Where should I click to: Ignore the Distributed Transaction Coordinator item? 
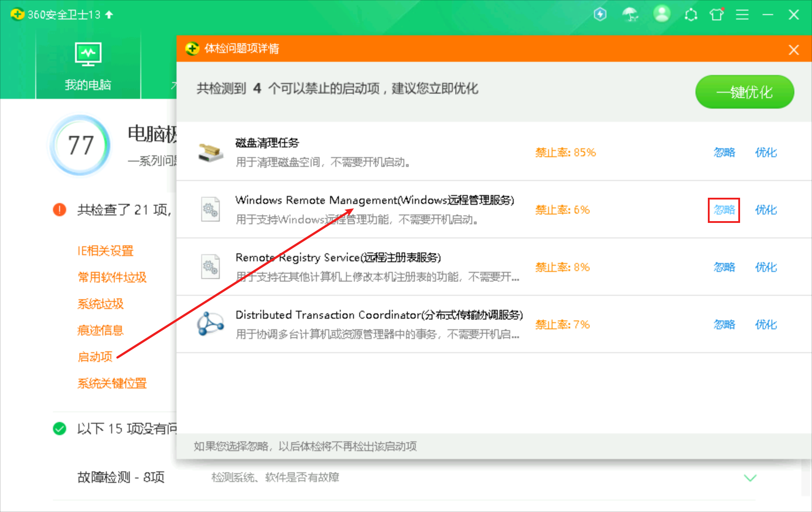pyautogui.click(x=724, y=324)
